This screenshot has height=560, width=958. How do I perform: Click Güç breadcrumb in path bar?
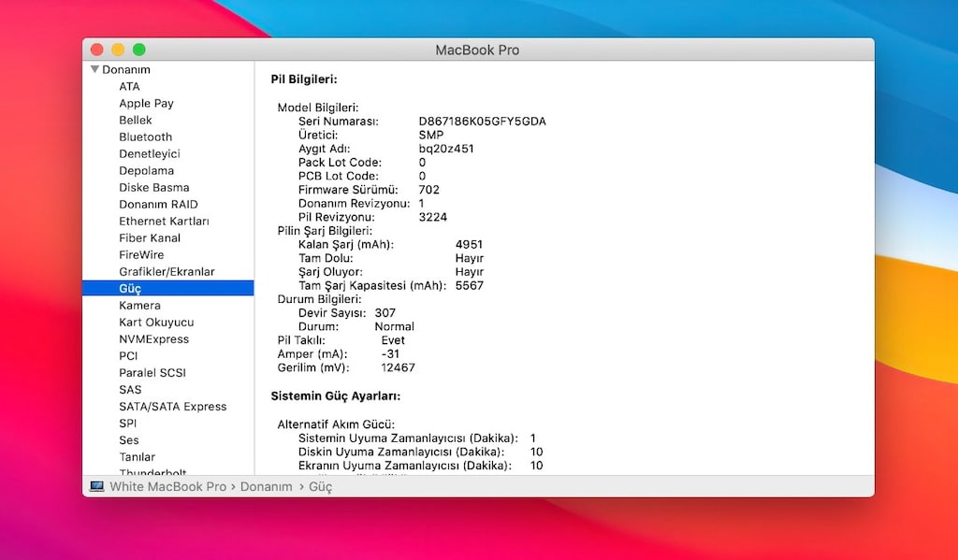click(320, 487)
